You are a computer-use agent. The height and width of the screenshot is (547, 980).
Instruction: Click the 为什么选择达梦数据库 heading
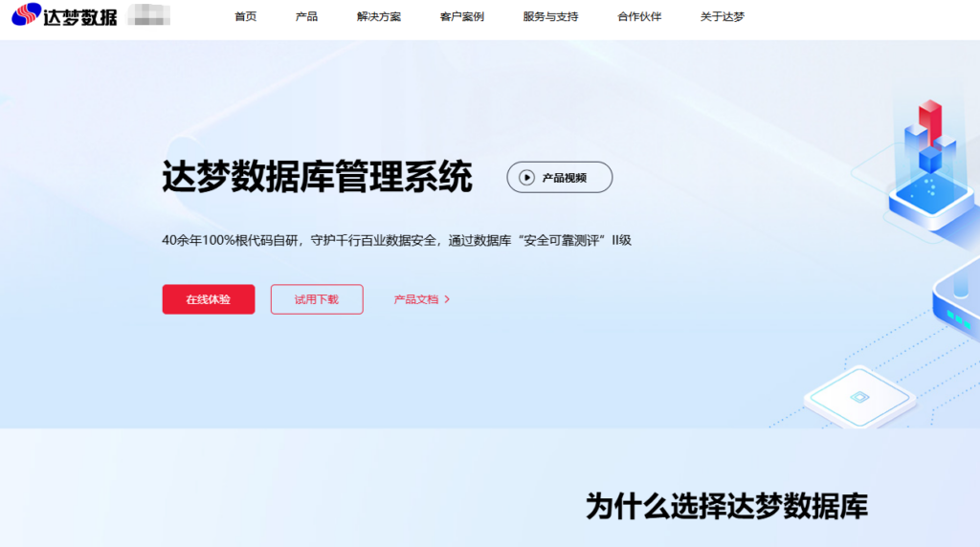tap(726, 506)
